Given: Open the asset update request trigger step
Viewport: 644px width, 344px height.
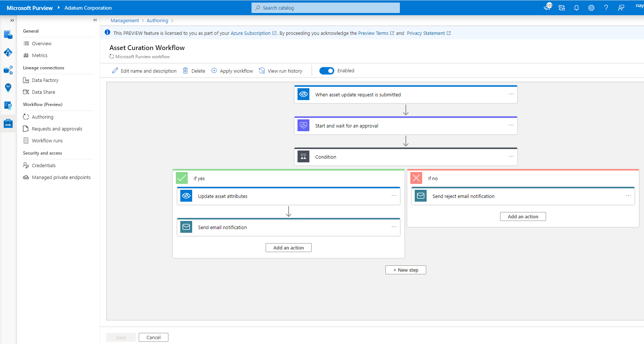Looking at the screenshot, I should tap(406, 95).
